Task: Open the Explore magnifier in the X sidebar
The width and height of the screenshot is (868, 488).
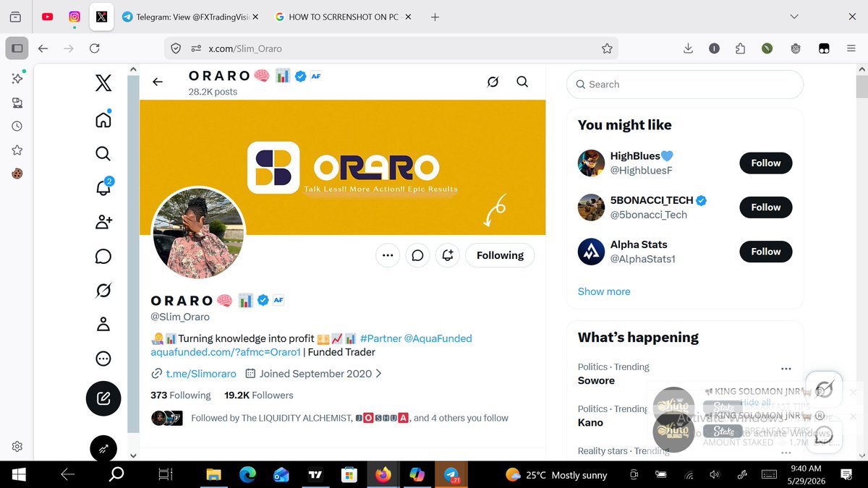Action: click(x=103, y=153)
